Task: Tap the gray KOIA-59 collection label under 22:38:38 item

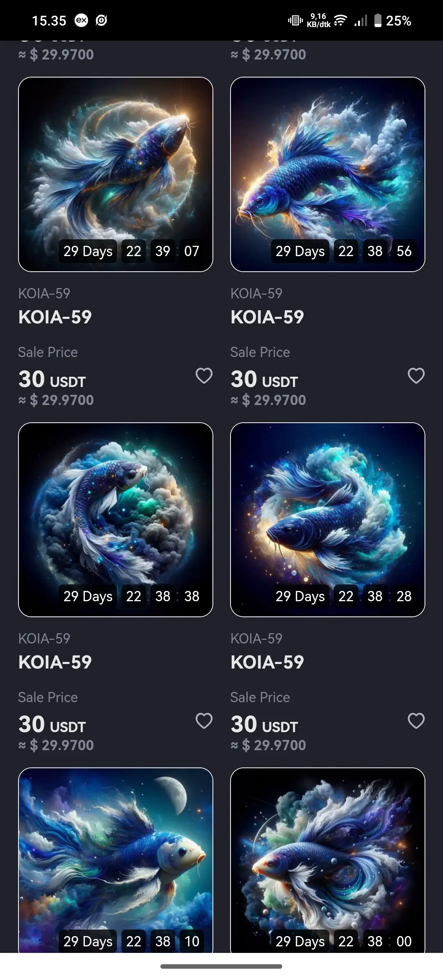Action: (x=44, y=638)
